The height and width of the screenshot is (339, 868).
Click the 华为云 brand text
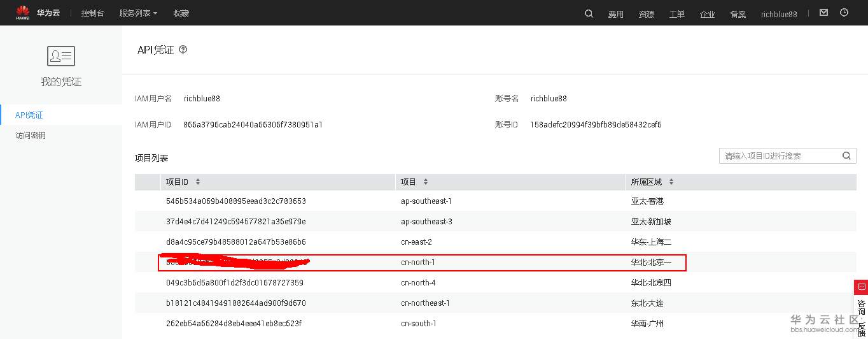[48, 13]
